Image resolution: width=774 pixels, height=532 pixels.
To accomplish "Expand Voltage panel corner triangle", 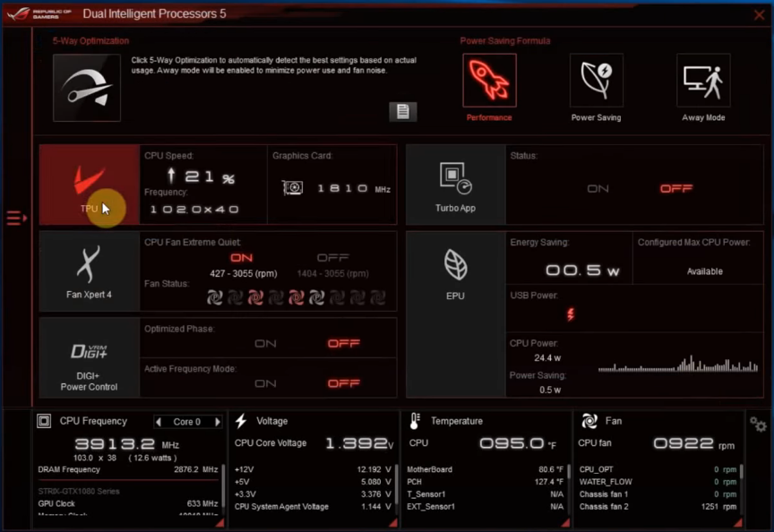I will pos(393,522).
